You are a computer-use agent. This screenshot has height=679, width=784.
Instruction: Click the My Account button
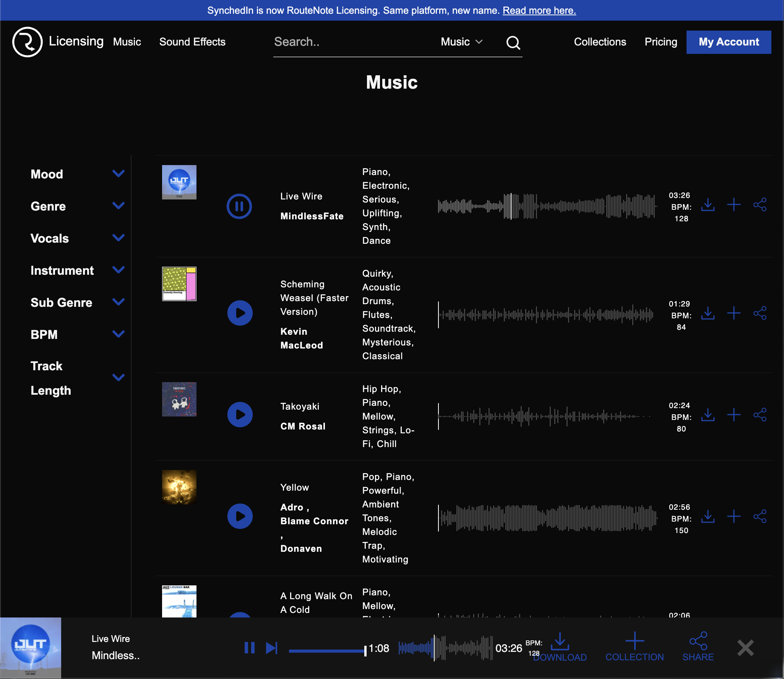pyautogui.click(x=729, y=42)
